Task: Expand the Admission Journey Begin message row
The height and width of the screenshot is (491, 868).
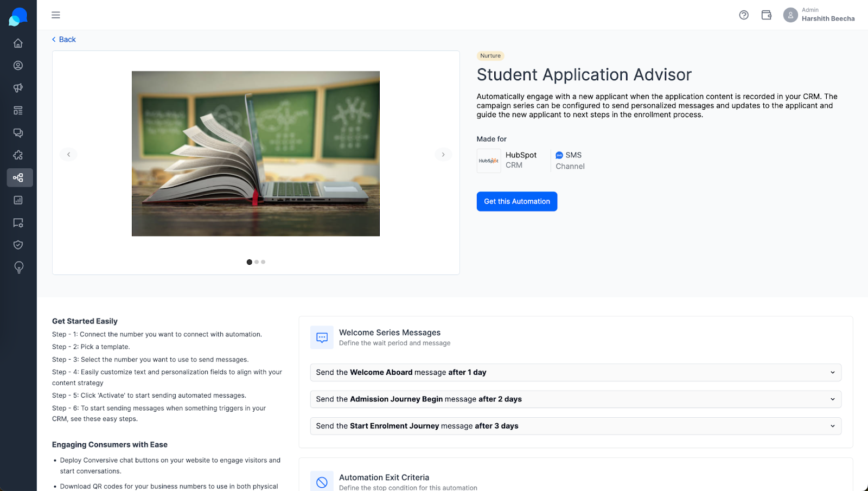Action: pos(576,399)
